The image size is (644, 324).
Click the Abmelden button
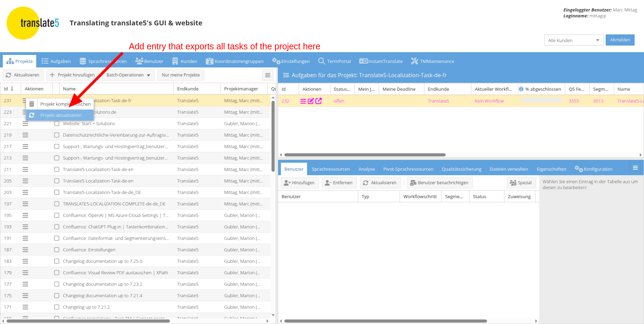coord(620,40)
